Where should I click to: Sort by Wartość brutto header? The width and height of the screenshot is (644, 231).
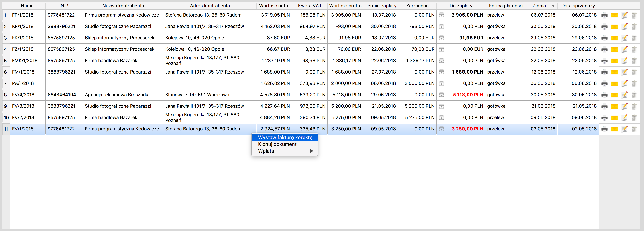[345, 6]
